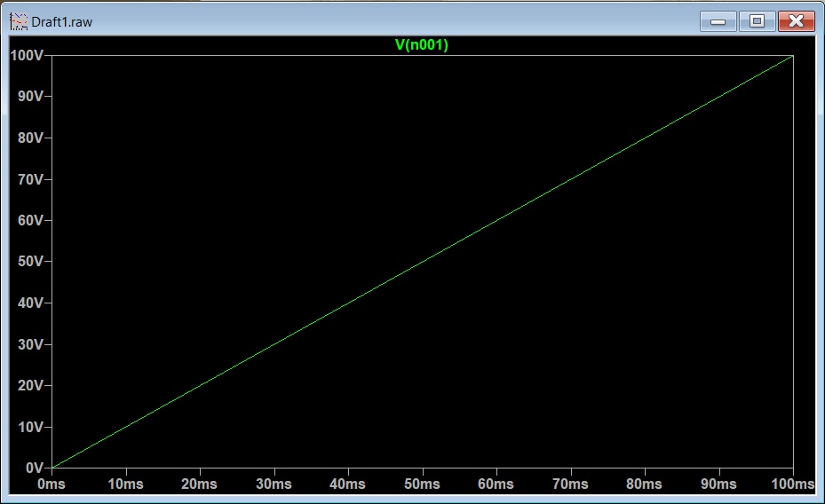
Task: Click the 0V vertical axis label
Action: pos(35,468)
